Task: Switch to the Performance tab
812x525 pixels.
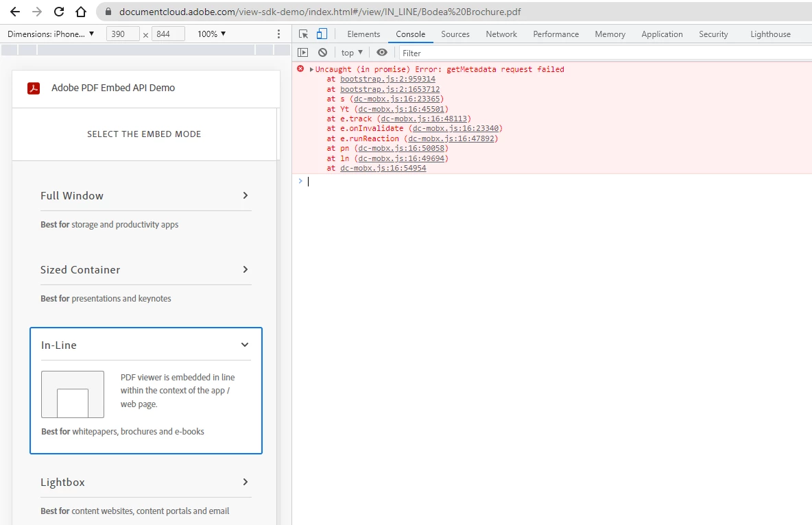Action: click(x=556, y=34)
